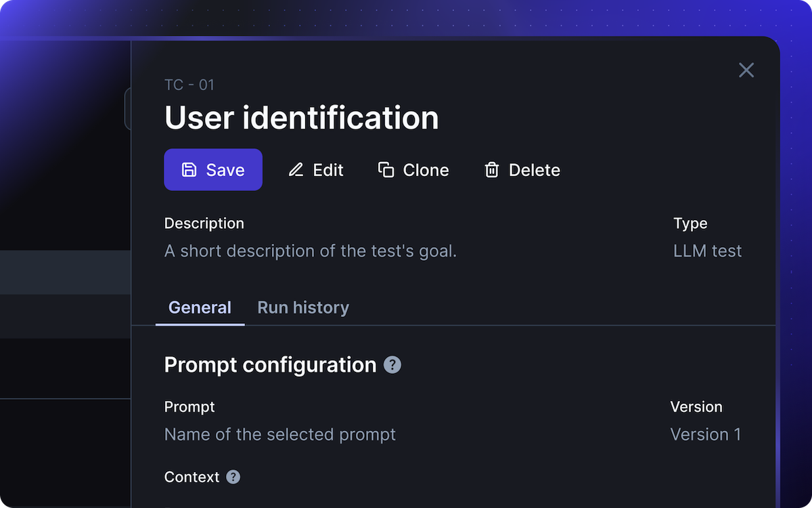
Task: Select the test case title User identification
Action: click(x=302, y=117)
